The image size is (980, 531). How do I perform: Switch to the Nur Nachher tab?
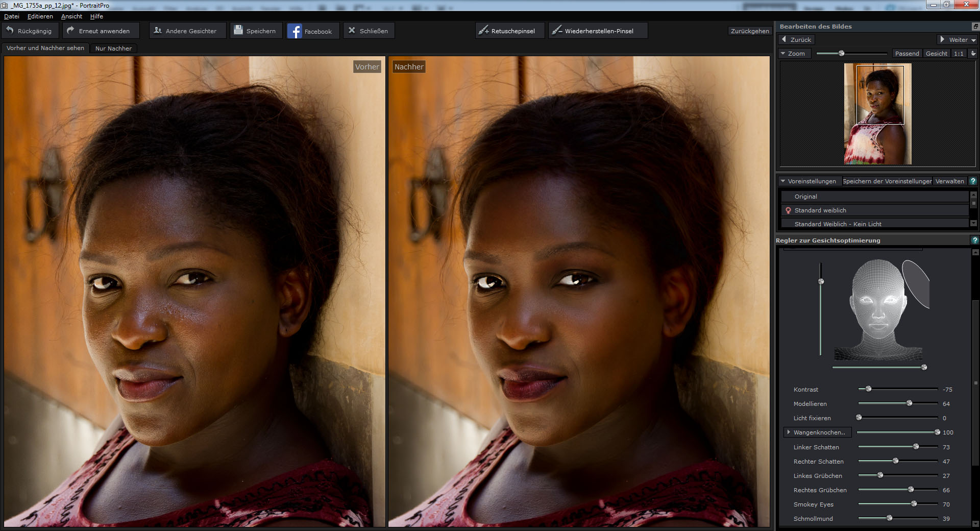[113, 49]
